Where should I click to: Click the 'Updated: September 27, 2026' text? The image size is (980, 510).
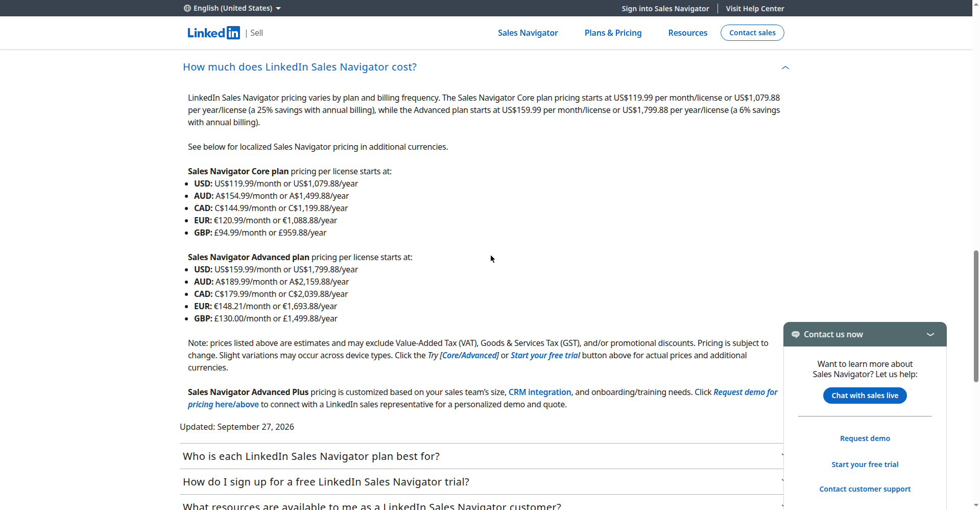click(237, 427)
